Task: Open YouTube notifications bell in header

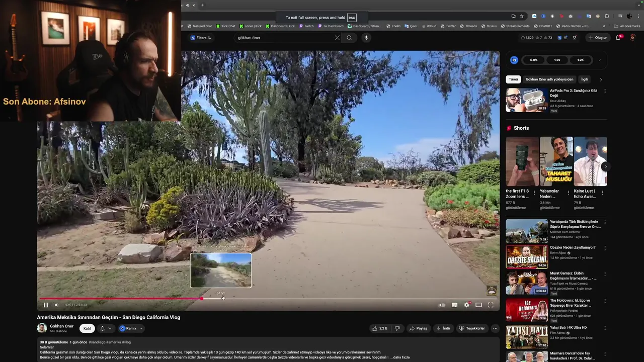Action: [618, 38]
